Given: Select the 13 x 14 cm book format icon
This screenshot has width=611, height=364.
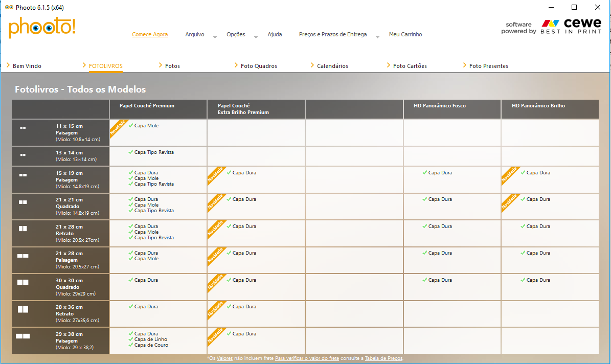Looking at the screenshot, I should [x=22, y=154].
